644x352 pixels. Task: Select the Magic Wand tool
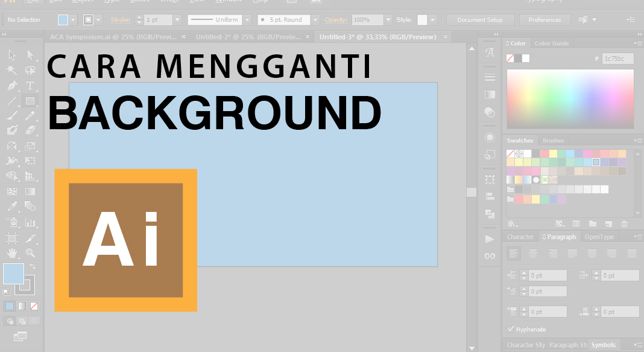pyautogui.click(x=12, y=70)
